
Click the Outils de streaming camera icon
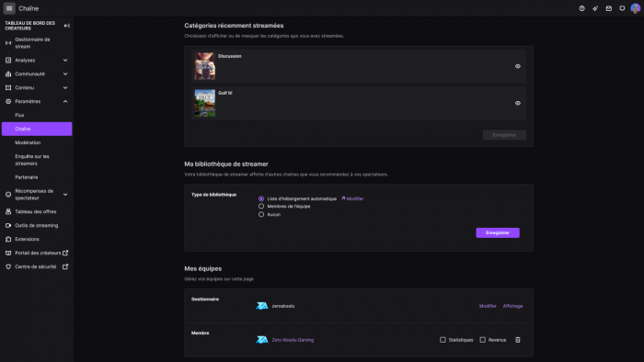8,225
